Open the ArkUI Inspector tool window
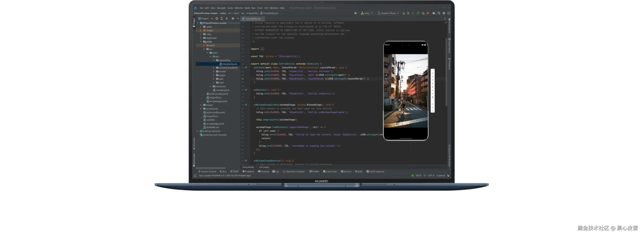The image size is (644, 237). [x=375, y=172]
